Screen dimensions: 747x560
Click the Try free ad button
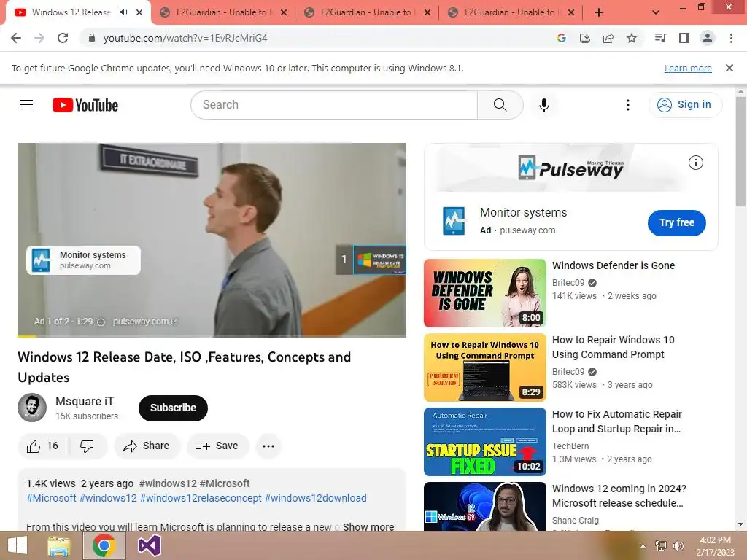coord(676,222)
